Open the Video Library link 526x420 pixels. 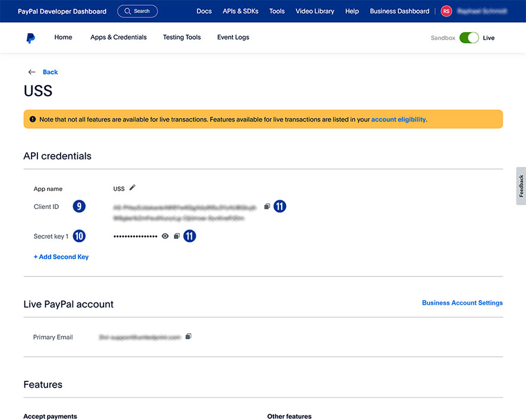314,11
